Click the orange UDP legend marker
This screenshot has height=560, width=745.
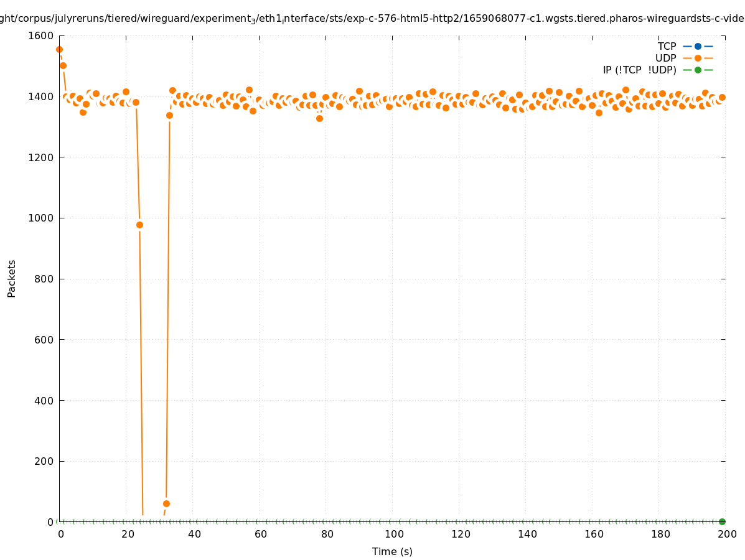tap(698, 58)
